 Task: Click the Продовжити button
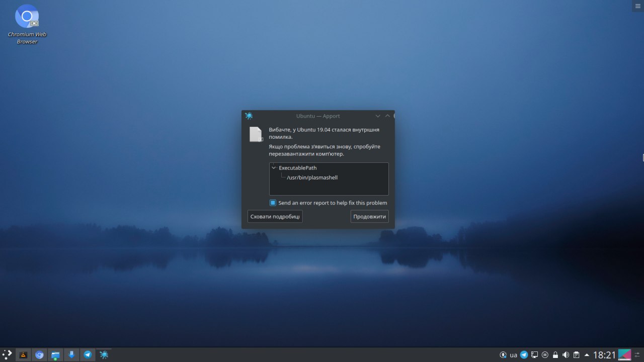370,217
